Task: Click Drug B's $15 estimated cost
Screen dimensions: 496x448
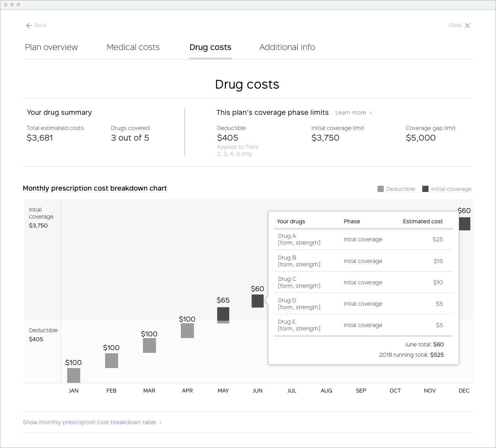Action: [438, 261]
